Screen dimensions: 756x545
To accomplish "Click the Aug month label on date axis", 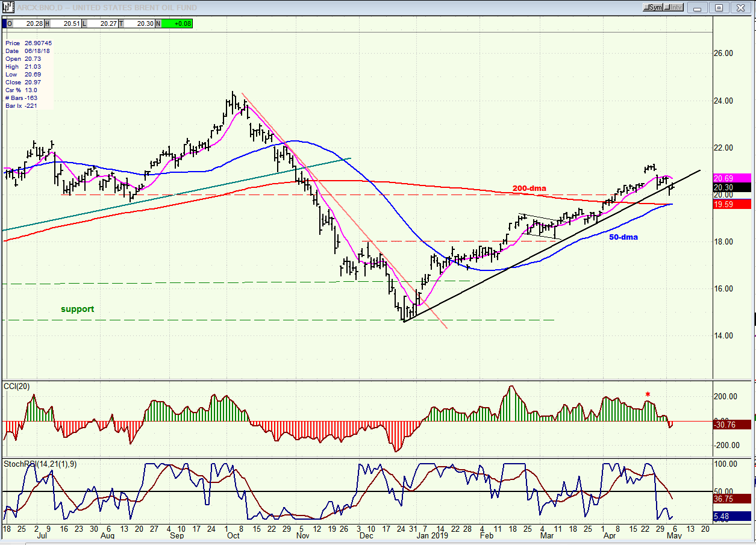I will tap(108, 535).
